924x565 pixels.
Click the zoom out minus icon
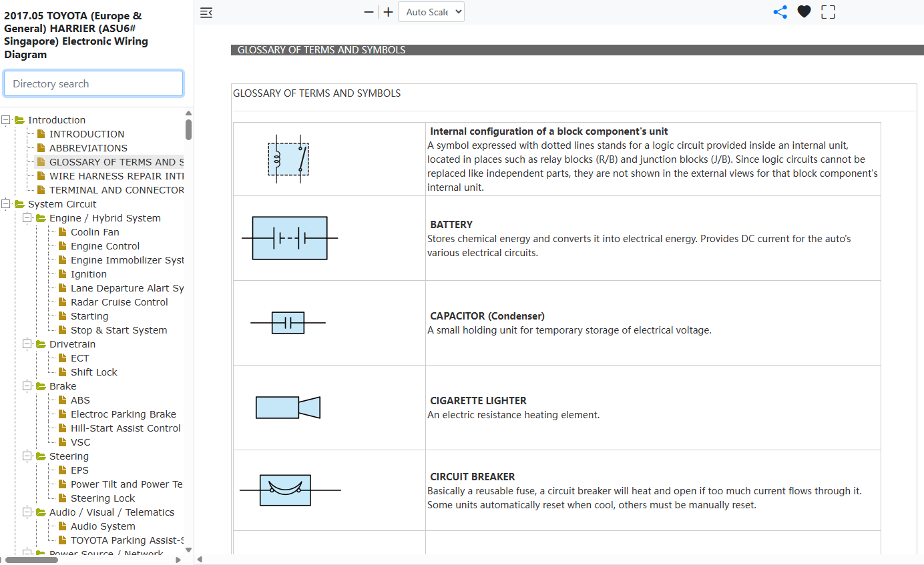(x=369, y=12)
